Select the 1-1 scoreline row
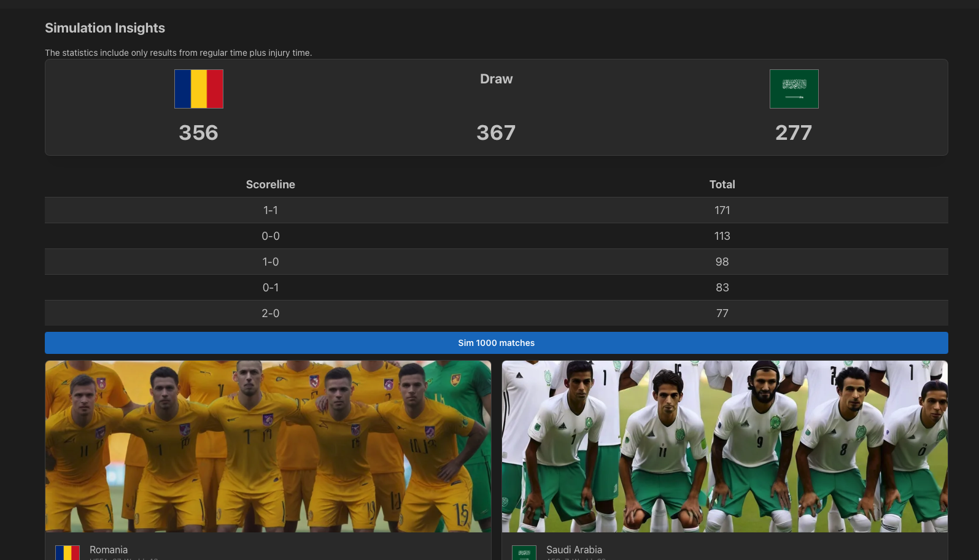979x560 pixels. point(496,210)
